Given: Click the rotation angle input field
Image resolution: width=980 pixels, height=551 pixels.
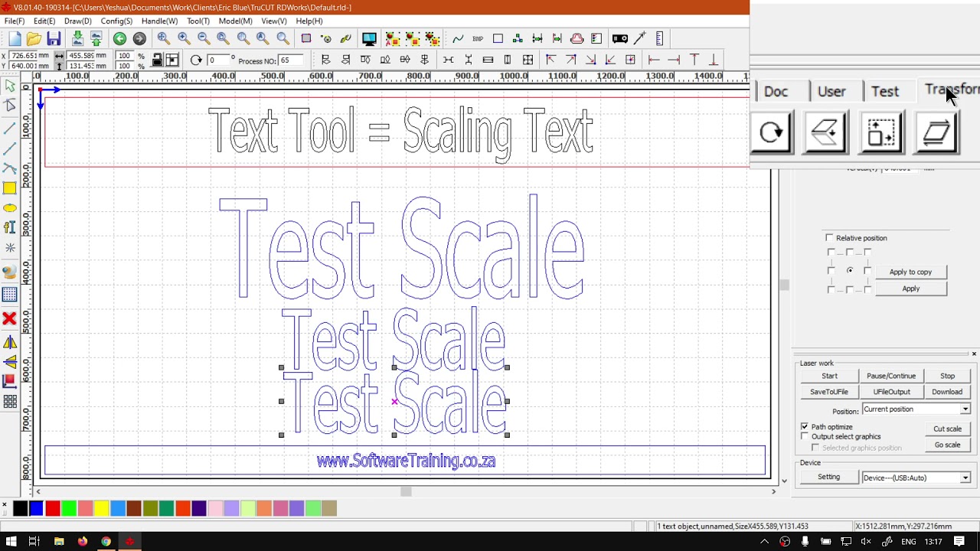Looking at the screenshot, I should (217, 60).
